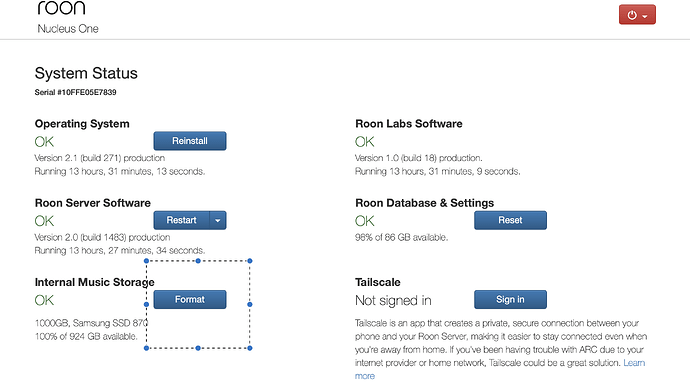Viewport: 690px width, 389px height.
Task: Expand the Restart button dropdown arrow
Action: (218, 220)
